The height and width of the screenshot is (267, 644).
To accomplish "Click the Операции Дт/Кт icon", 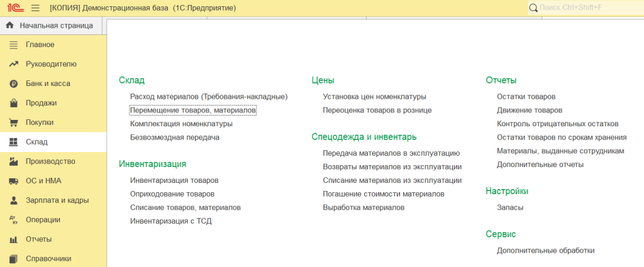I will [x=14, y=221].
